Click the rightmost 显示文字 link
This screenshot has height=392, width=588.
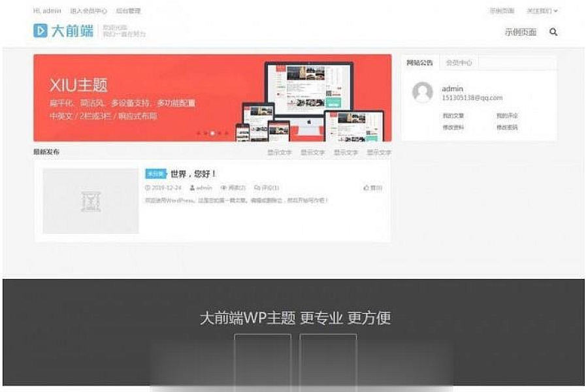[379, 152]
